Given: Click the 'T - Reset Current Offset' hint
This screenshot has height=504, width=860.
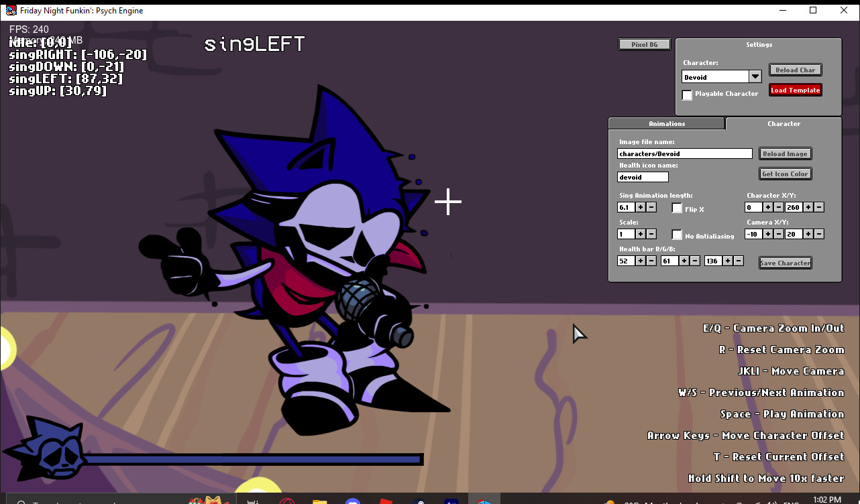Looking at the screenshot, I should (x=779, y=457).
